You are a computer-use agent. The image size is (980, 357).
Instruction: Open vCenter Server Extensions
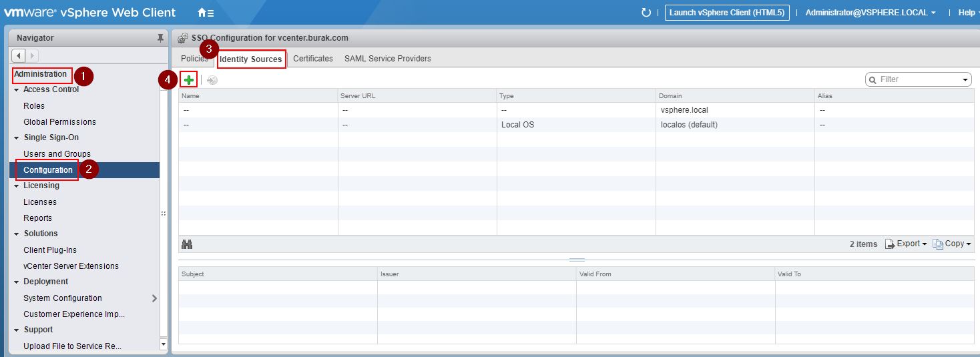(x=71, y=266)
